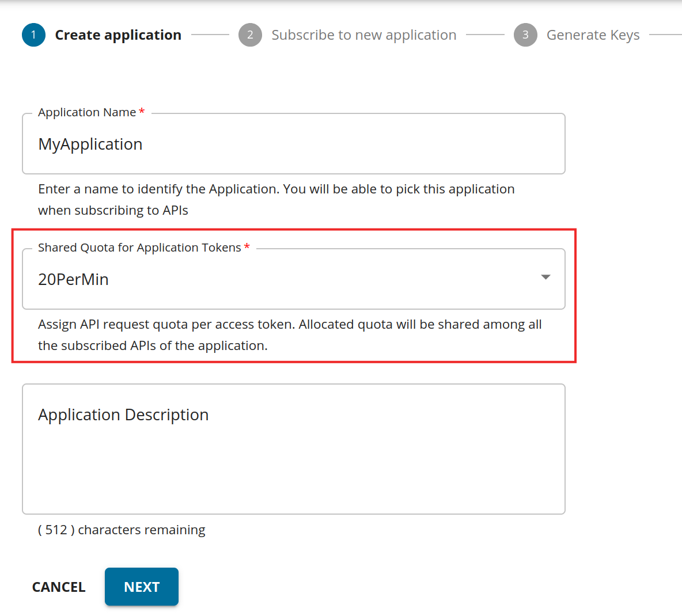Viewport: 682px width, 616px height.
Task: Click the red-highlighted quota section
Action: pyautogui.click(x=294, y=296)
